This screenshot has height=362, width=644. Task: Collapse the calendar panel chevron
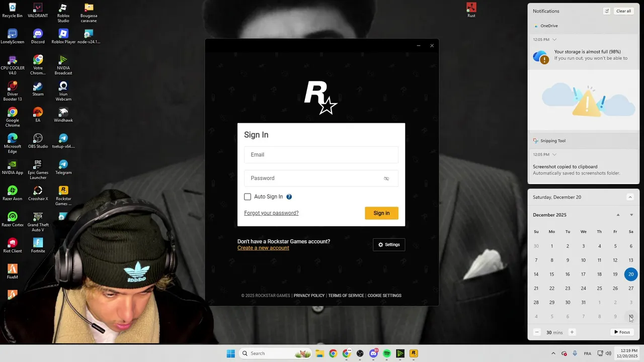click(x=630, y=197)
